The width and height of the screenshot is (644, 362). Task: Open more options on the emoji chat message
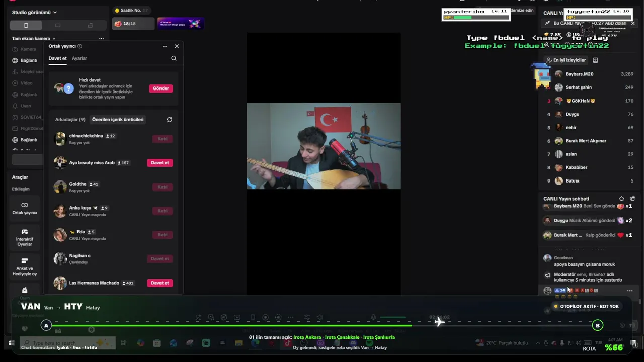click(x=629, y=291)
